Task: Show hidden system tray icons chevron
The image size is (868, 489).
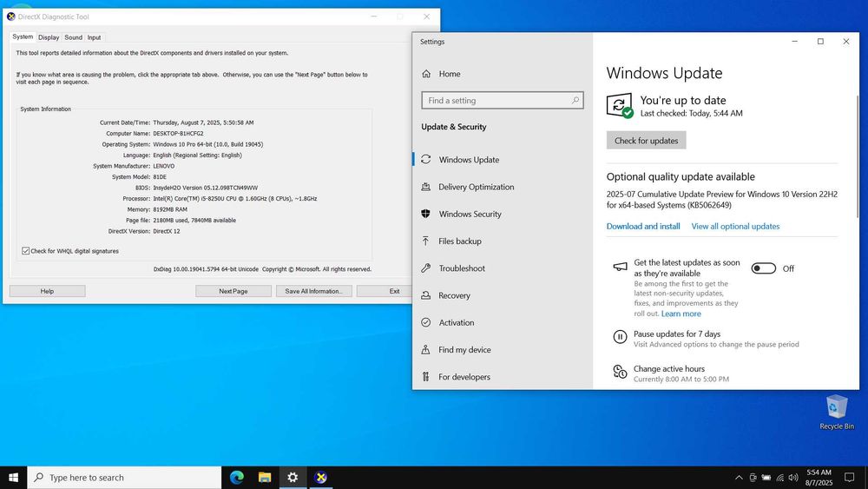Action: tap(739, 477)
